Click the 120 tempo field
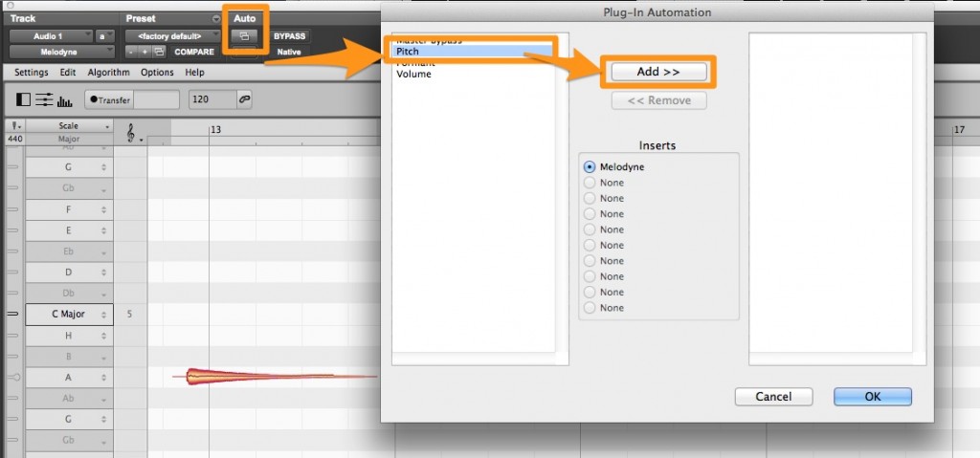Image resolution: width=980 pixels, height=458 pixels. click(x=212, y=99)
